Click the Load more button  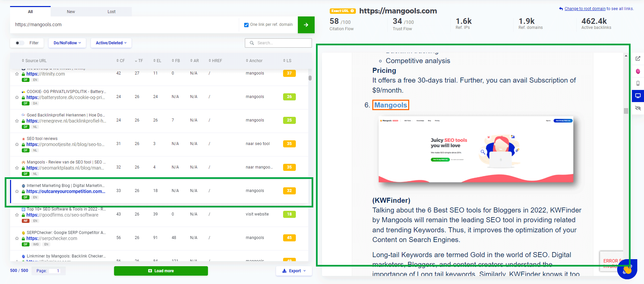point(161,271)
